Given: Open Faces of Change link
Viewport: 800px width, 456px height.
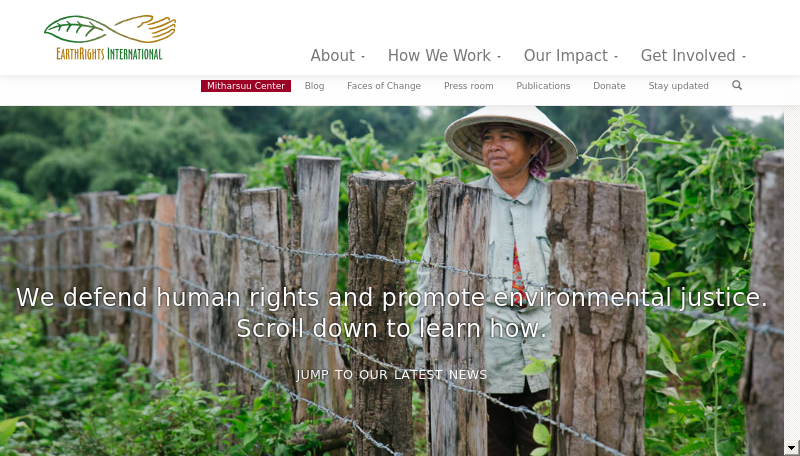Looking at the screenshot, I should click(384, 86).
